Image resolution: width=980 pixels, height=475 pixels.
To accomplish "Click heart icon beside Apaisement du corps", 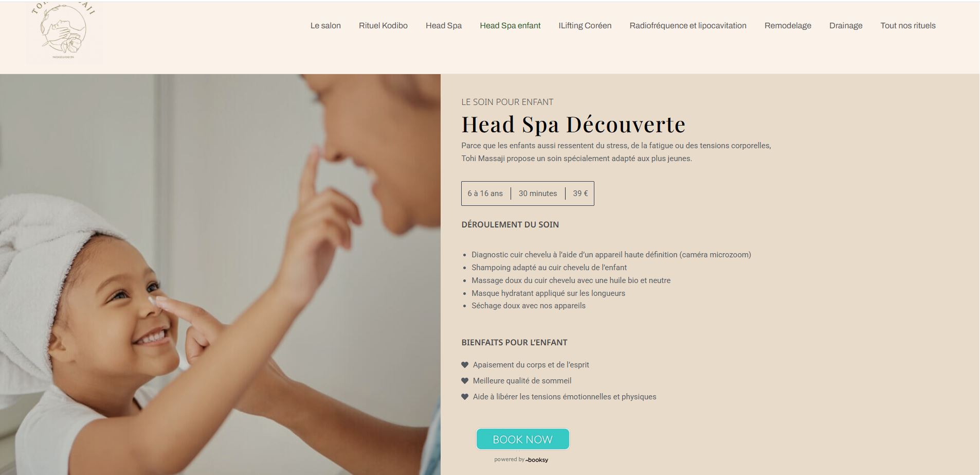I will point(465,365).
